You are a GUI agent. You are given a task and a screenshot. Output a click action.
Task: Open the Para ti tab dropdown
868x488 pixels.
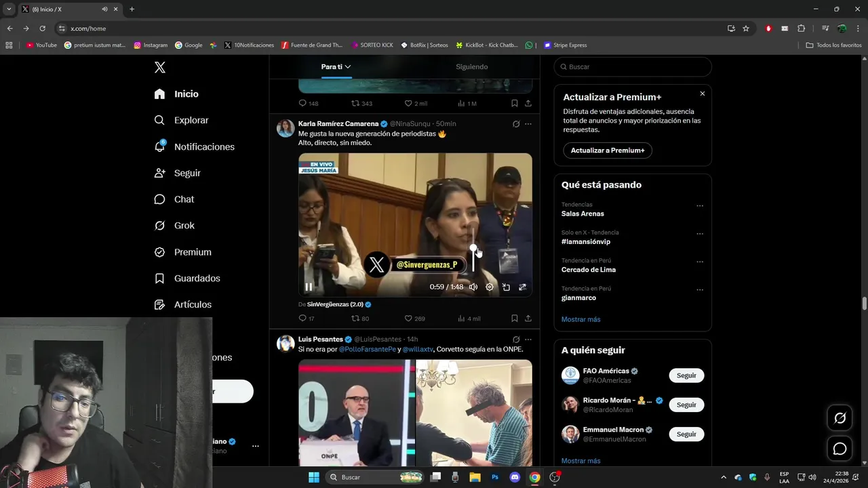click(336, 66)
